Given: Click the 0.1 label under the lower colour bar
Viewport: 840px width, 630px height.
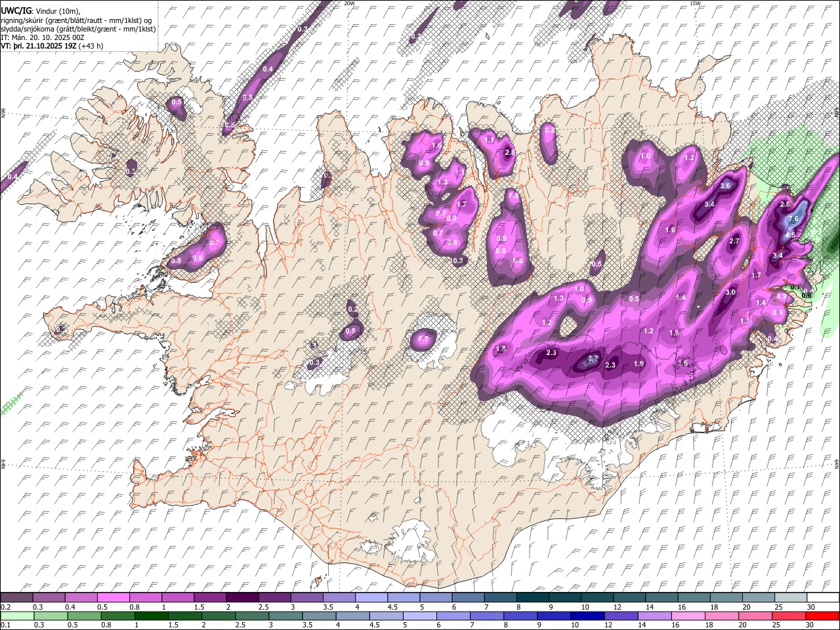Looking at the screenshot, I should 6,625.
